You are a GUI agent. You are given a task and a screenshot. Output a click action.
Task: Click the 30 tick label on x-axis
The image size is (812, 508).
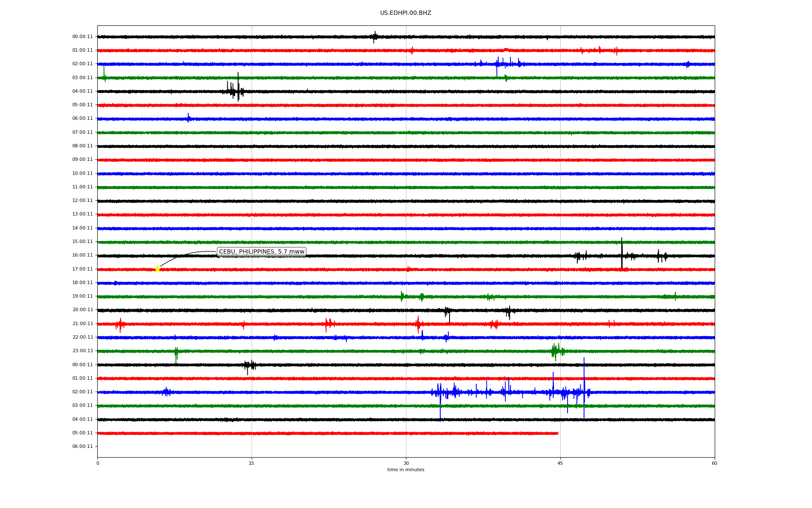[406, 463]
